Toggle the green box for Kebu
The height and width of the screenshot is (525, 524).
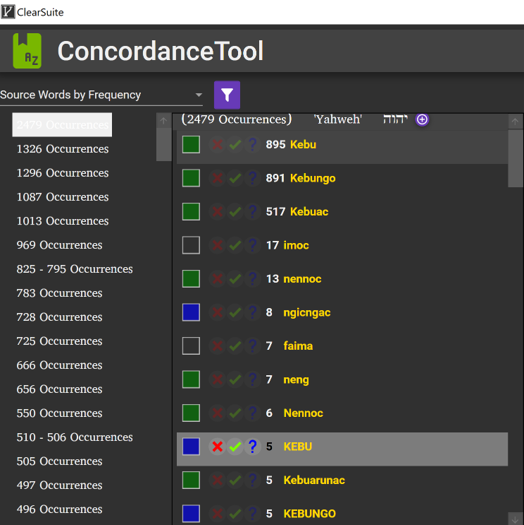point(191,145)
